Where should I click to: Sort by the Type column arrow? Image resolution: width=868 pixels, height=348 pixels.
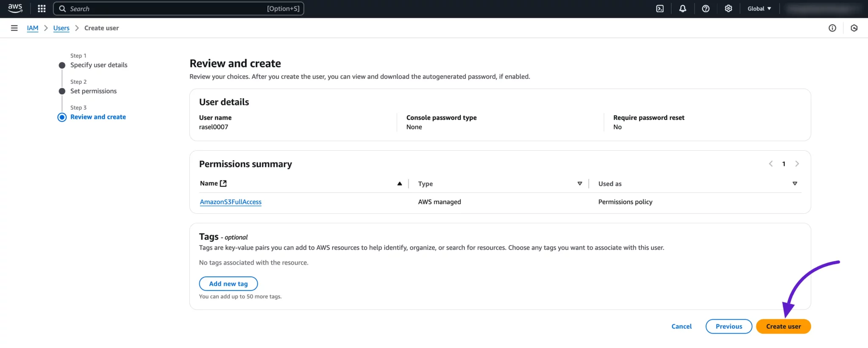click(x=579, y=183)
